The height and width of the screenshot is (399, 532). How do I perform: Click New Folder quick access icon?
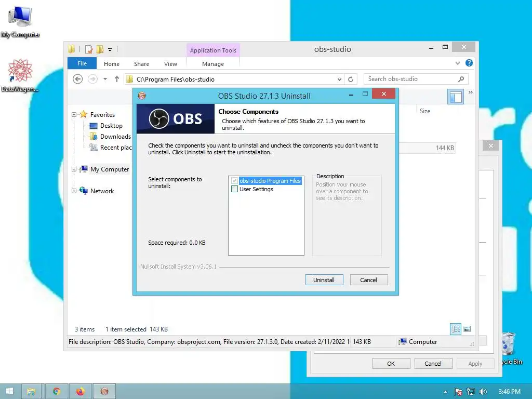(100, 49)
